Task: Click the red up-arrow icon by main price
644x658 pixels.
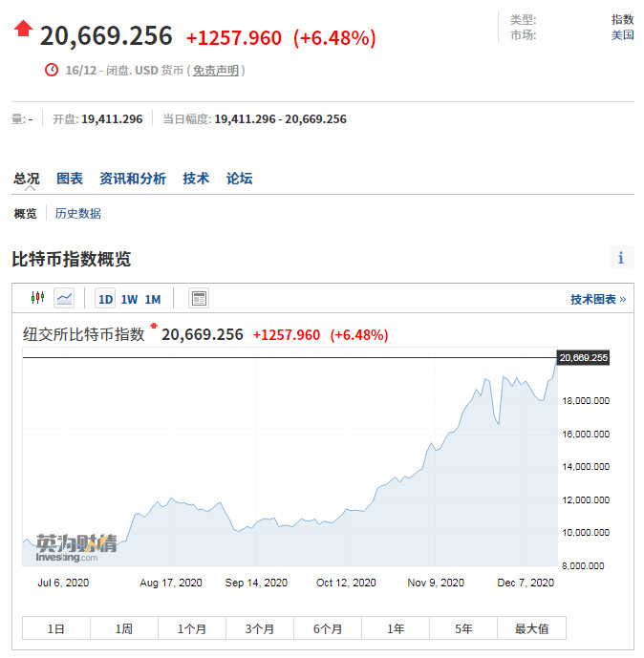Action: click(23, 29)
